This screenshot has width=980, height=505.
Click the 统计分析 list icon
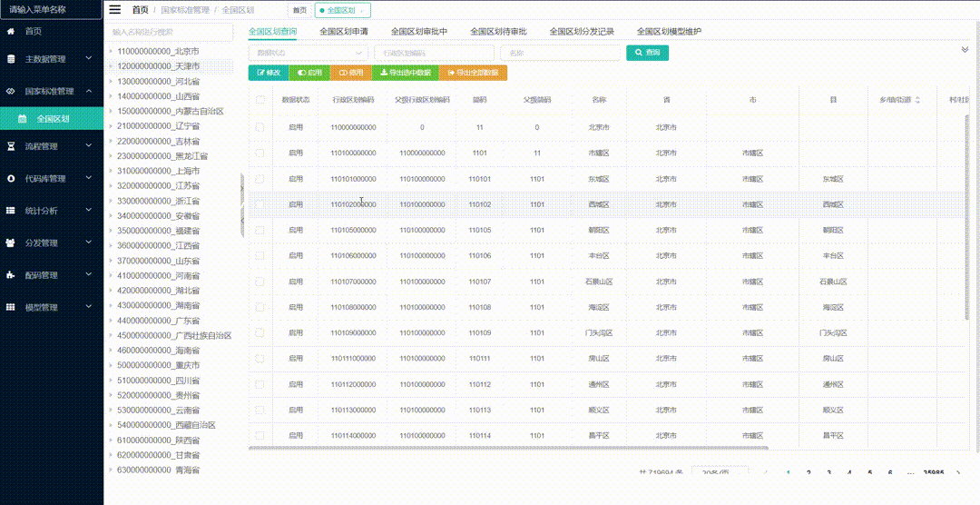click(11, 211)
